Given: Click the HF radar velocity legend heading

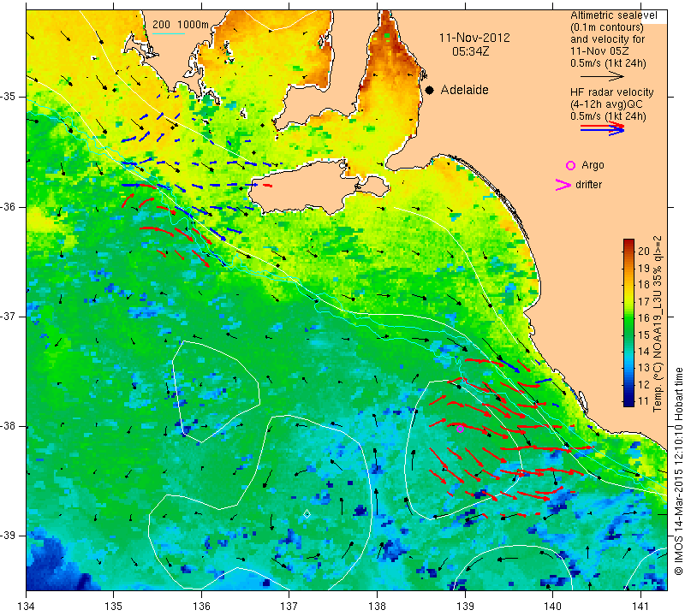Looking at the screenshot, I should pyautogui.click(x=612, y=92).
